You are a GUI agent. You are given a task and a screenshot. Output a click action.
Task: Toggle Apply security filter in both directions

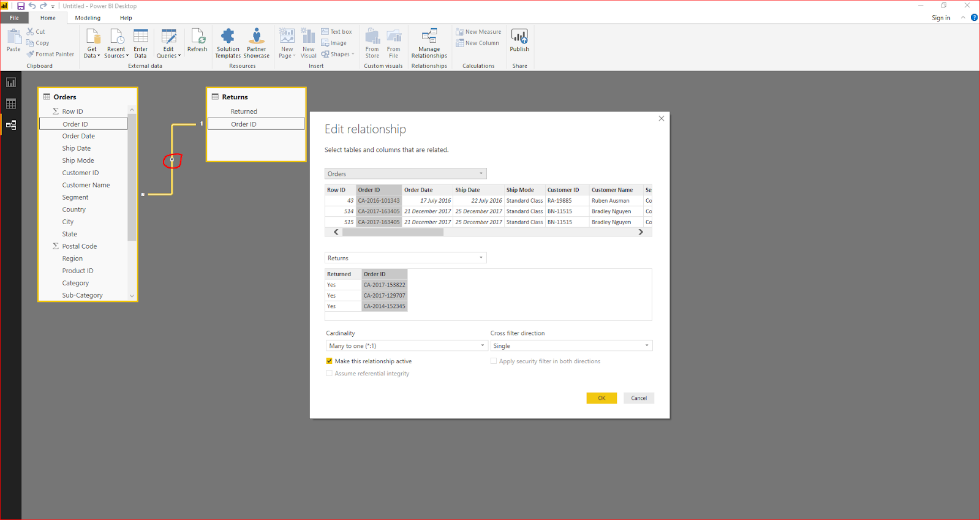tap(494, 361)
